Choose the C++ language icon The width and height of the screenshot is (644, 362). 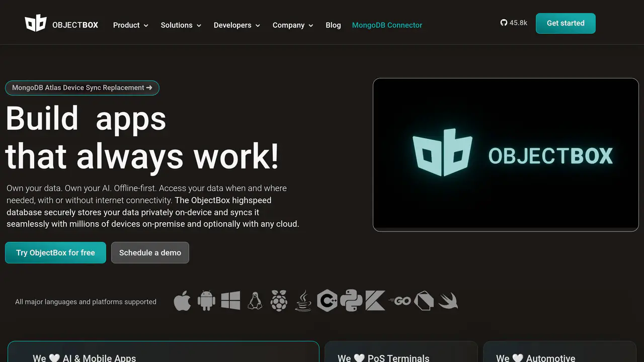(x=327, y=301)
